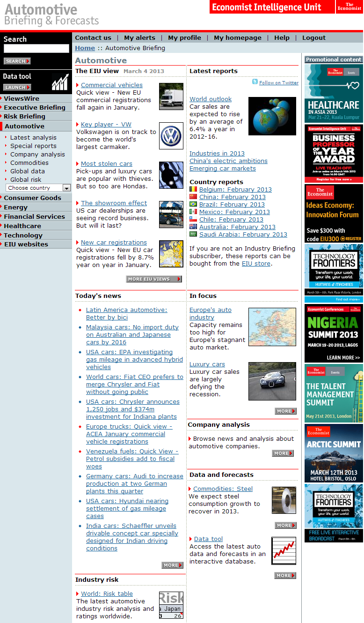
Task: Click the Luxury cars sports car image
Action: [272, 381]
